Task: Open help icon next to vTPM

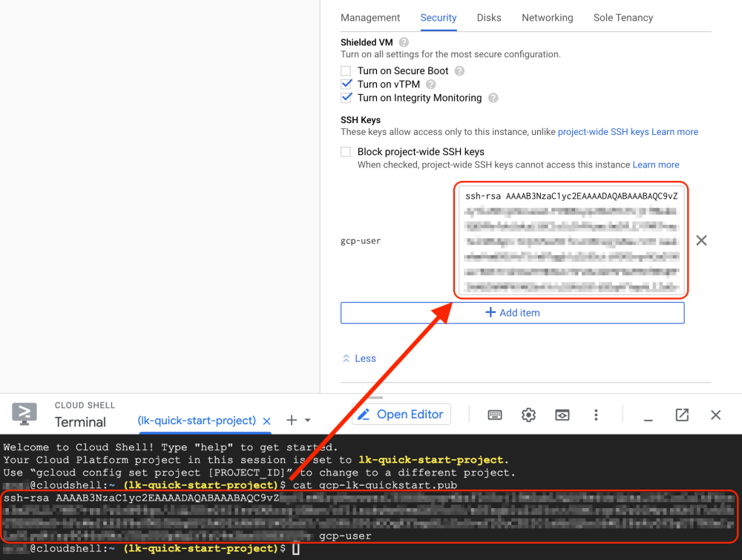Action: (x=430, y=85)
